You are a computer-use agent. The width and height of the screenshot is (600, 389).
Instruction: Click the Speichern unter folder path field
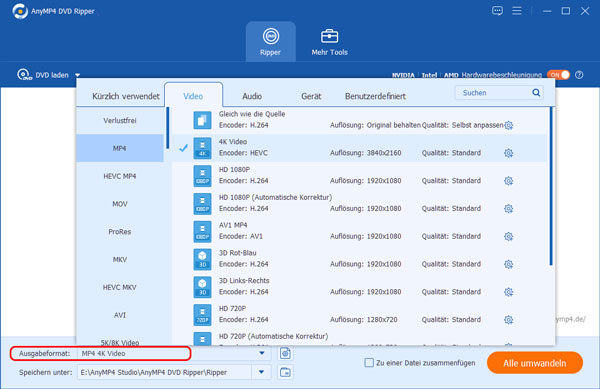point(165,372)
